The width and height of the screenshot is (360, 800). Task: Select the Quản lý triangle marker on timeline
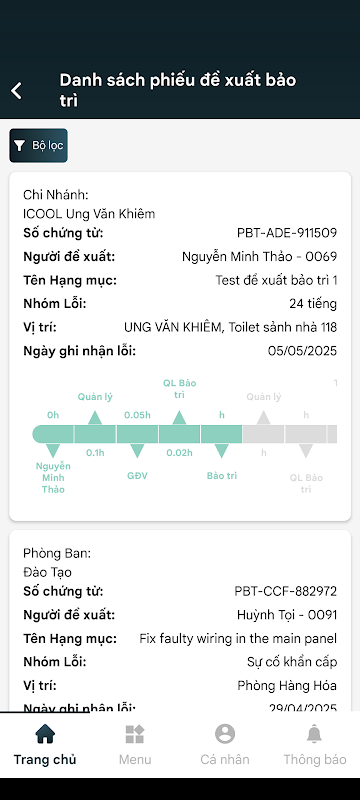95,417
